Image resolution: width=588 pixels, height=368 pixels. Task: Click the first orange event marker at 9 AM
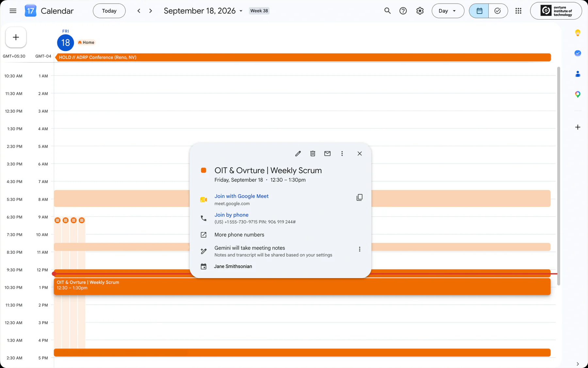point(57,220)
